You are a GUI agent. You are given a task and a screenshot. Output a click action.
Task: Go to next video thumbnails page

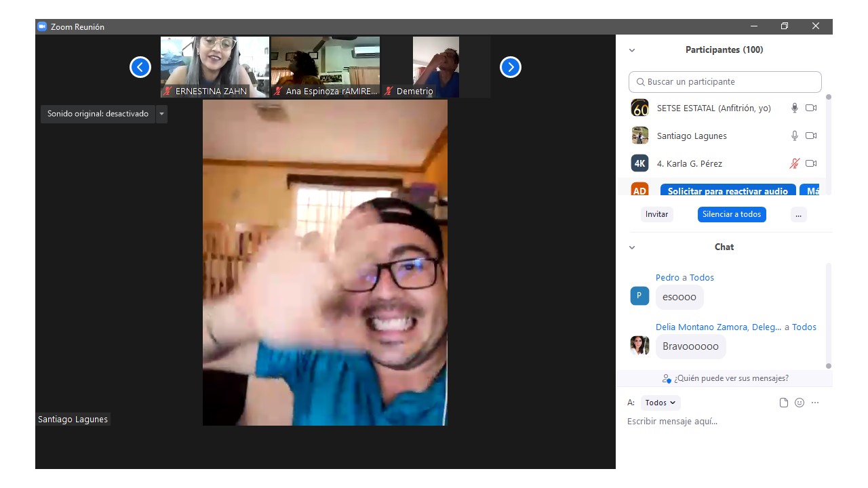pyautogui.click(x=511, y=67)
